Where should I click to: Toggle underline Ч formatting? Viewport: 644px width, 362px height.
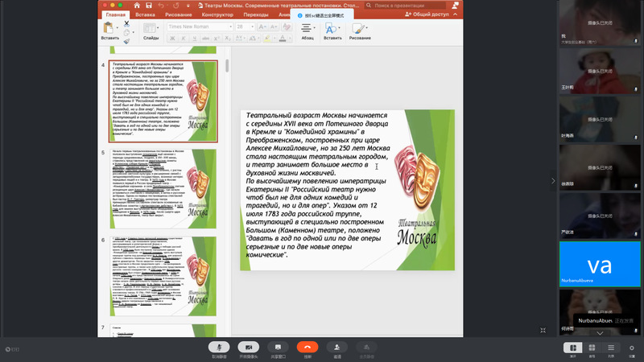[194, 38]
